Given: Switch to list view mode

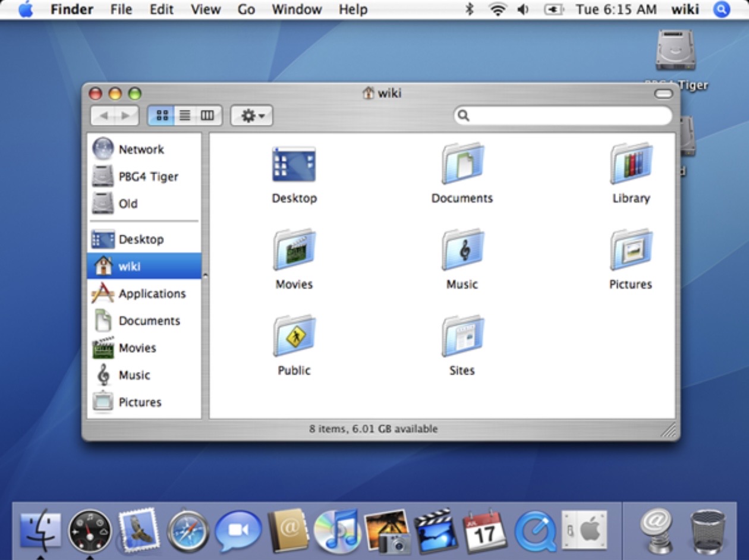Looking at the screenshot, I should click(x=185, y=116).
